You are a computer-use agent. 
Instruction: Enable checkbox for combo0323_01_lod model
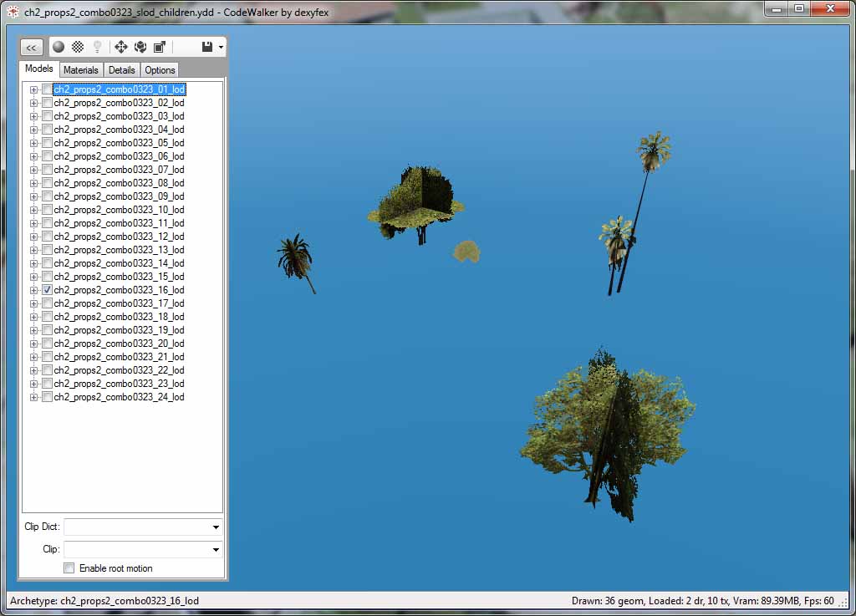click(x=47, y=89)
